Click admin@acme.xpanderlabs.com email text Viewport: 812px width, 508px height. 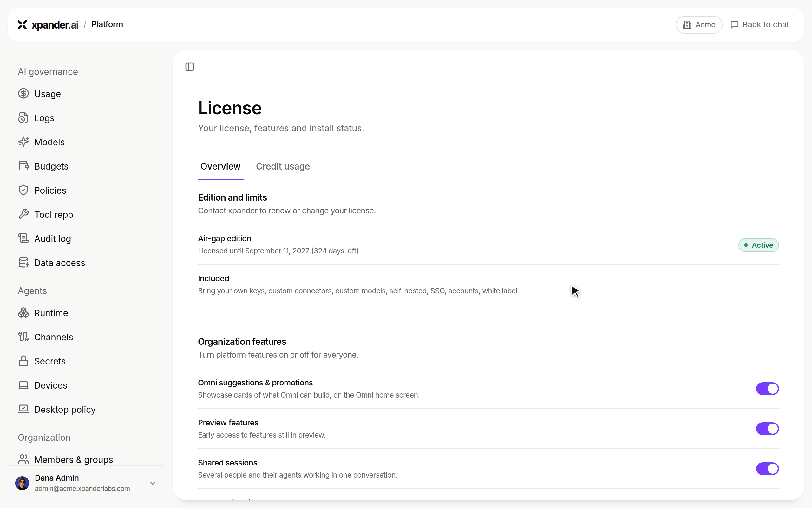coord(82,489)
